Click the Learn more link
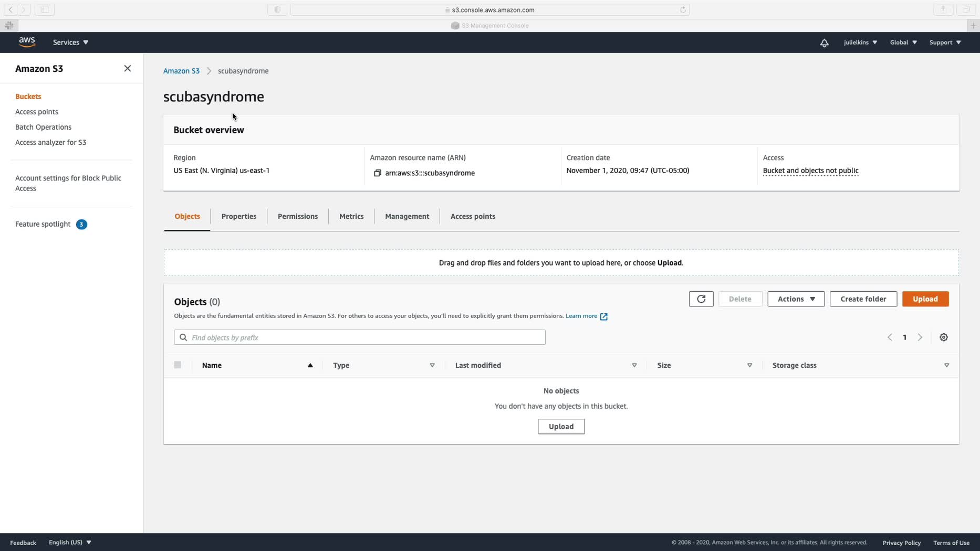Image resolution: width=980 pixels, height=551 pixels. pyautogui.click(x=581, y=316)
